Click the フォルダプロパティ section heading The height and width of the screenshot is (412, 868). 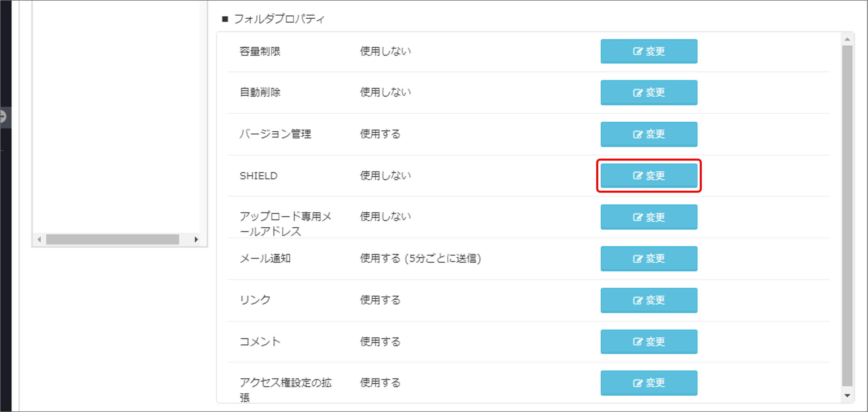tap(279, 19)
